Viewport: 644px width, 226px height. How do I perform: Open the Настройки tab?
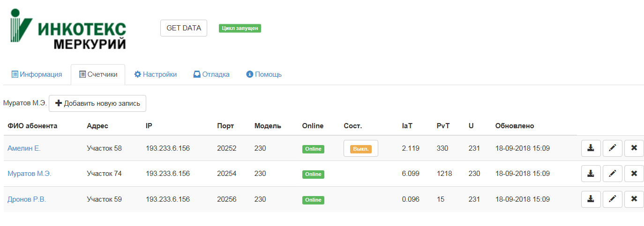coord(155,74)
